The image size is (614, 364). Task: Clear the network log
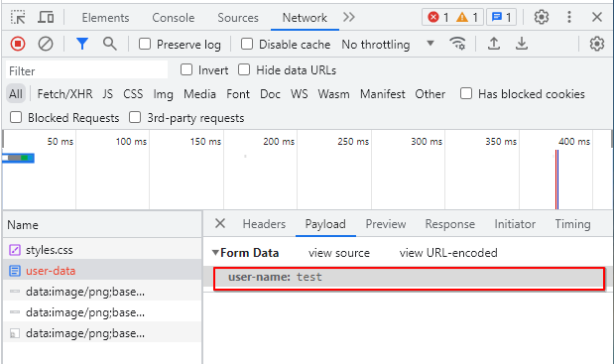pyautogui.click(x=46, y=44)
